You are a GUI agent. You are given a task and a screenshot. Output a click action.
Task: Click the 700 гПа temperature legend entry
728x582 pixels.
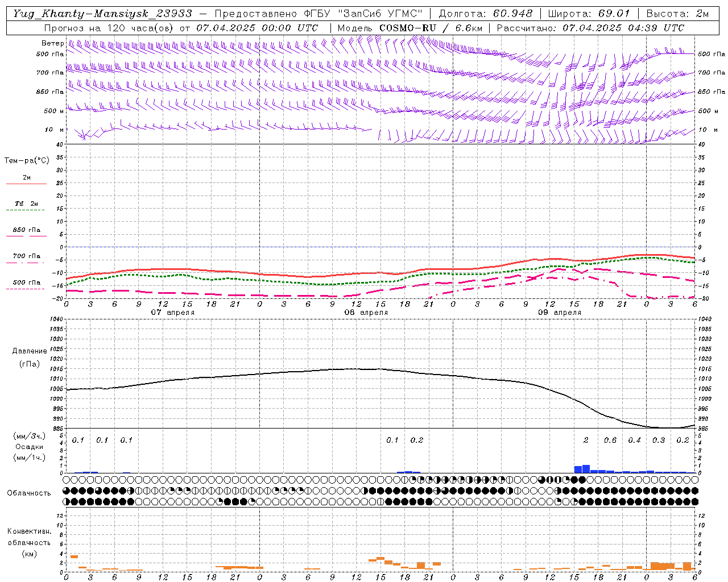coord(27,256)
